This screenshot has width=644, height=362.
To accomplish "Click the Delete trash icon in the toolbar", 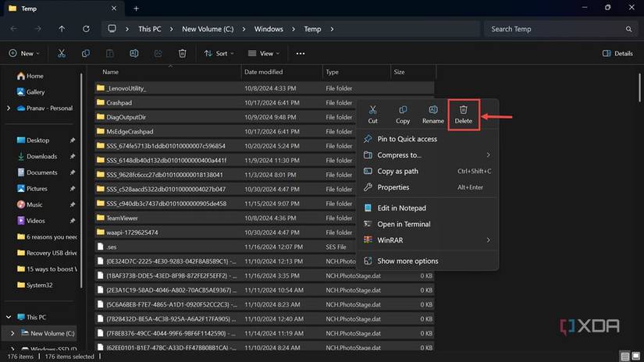I will coord(183,53).
